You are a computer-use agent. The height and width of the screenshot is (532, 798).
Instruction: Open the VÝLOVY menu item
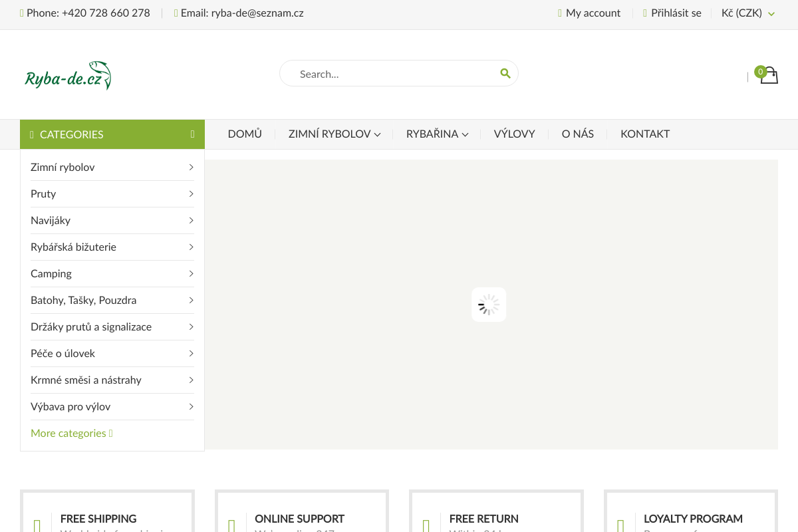click(x=514, y=134)
